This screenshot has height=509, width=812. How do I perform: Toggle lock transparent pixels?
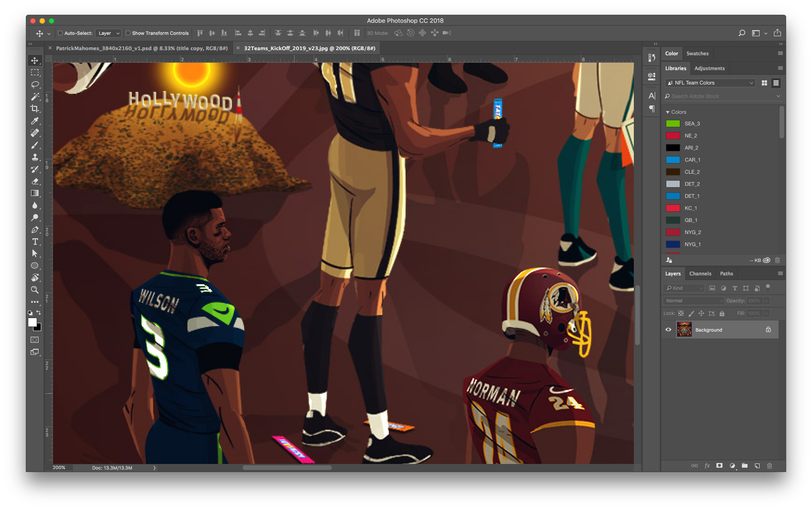click(681, 313)
